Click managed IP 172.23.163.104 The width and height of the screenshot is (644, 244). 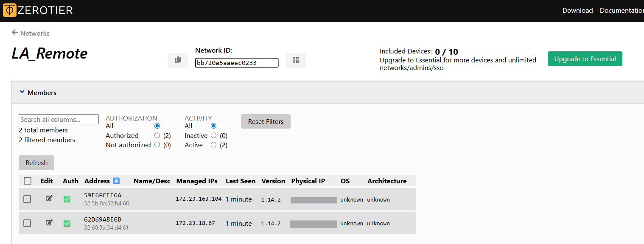(199, 199)
